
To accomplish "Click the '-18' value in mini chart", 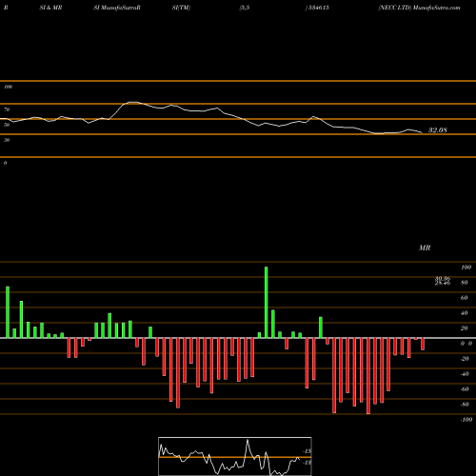I will 307,463.
